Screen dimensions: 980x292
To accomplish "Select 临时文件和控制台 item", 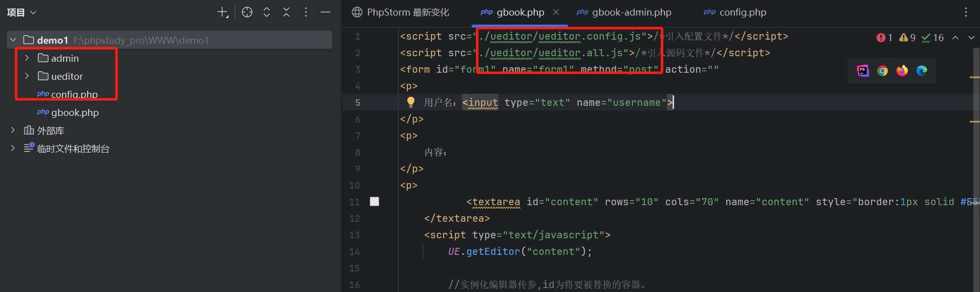I will (67, 149).
